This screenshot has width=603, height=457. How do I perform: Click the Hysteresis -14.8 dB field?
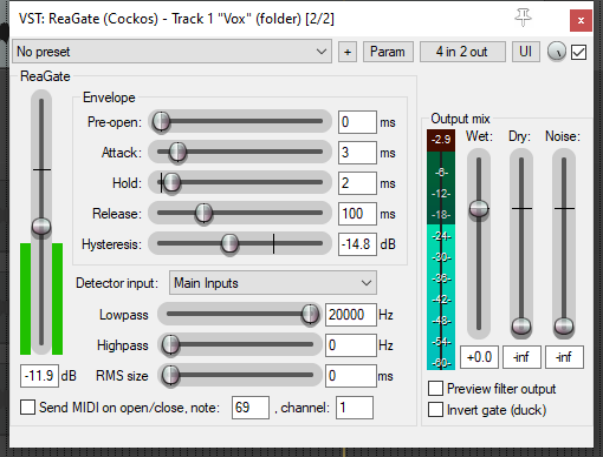pos(357,244)
